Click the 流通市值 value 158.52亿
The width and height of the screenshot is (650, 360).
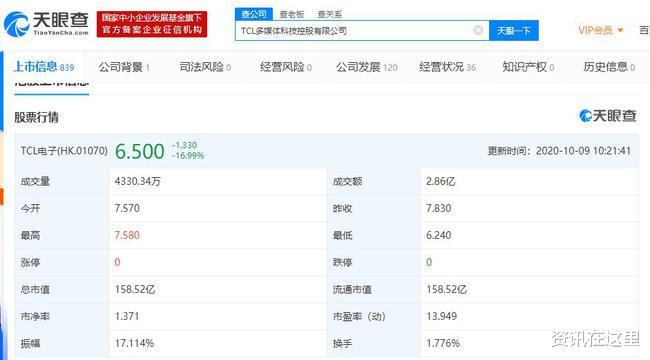point(446,289)
